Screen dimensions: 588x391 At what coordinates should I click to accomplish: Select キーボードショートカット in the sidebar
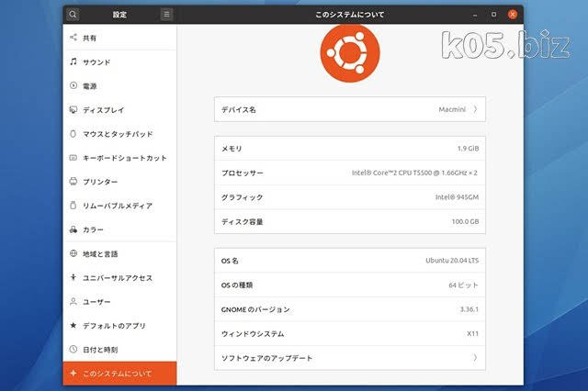[119, 158]
